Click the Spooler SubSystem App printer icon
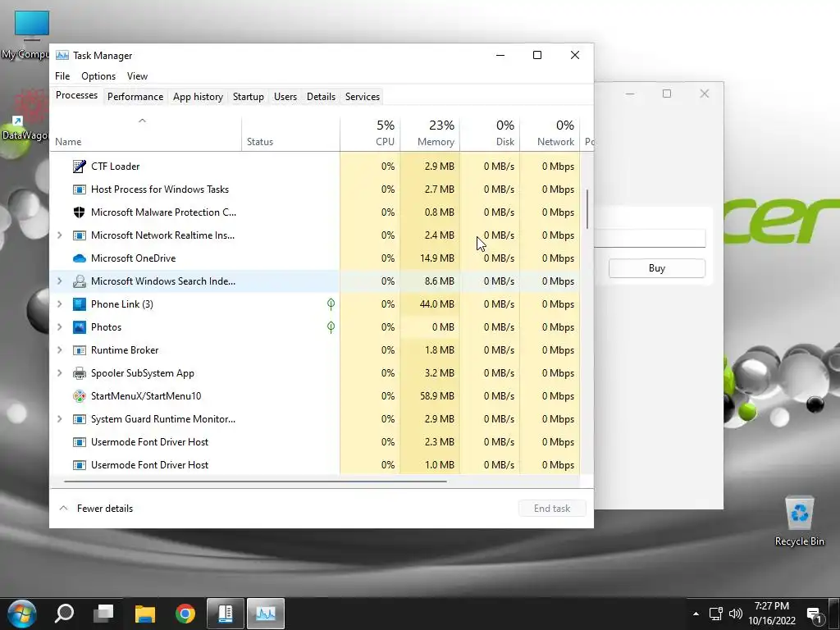 tap(80, 373)
